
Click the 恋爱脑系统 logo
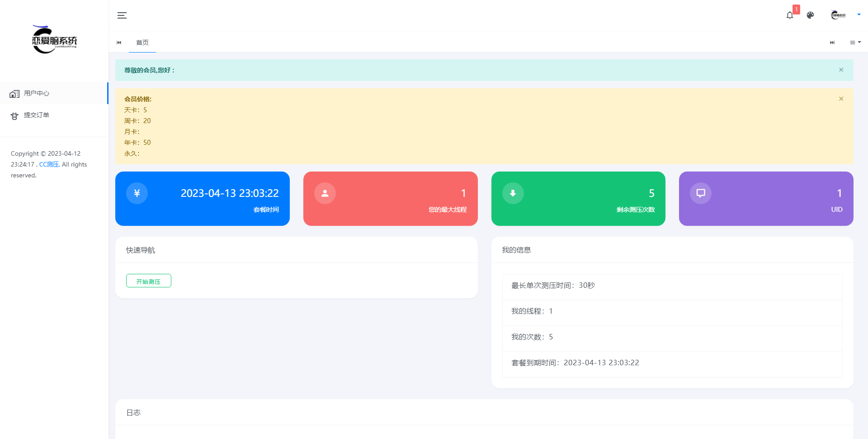click(54, 40)
